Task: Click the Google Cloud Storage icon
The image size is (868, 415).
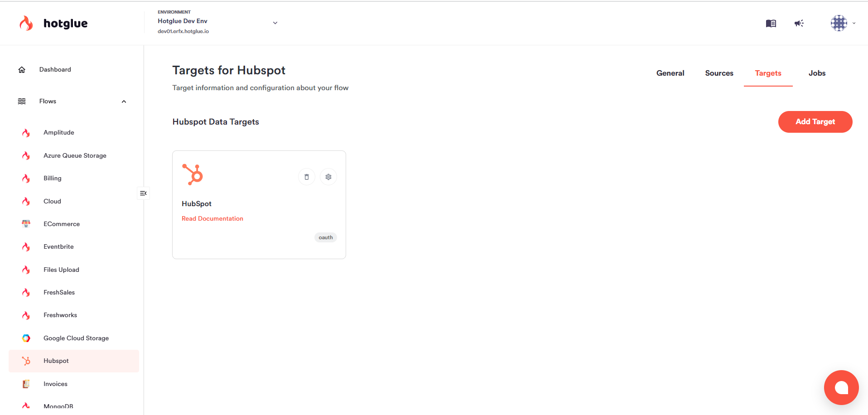Action: click(26, 338)
